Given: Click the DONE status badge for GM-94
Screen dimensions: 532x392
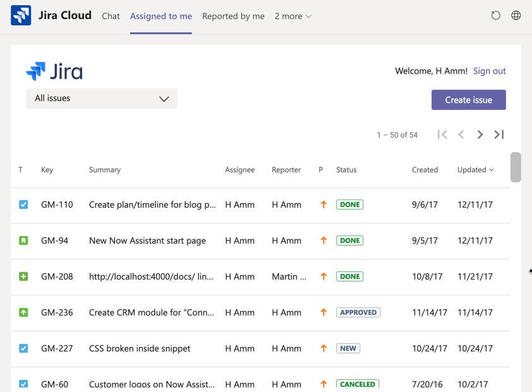Looking at the screenshot, I should click(350, 241).
